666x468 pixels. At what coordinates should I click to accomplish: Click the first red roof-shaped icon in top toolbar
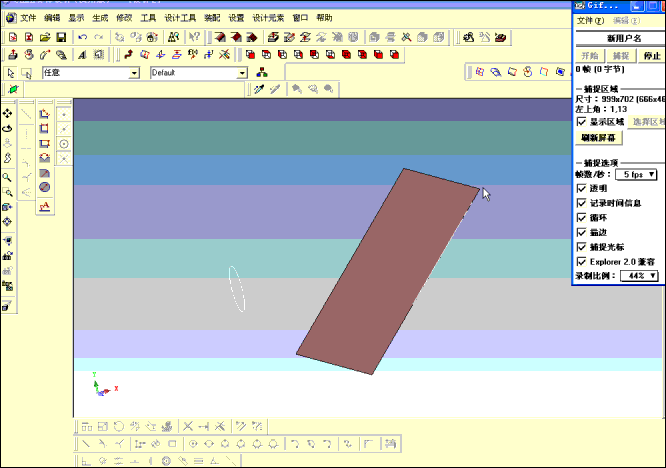[220, 37]
